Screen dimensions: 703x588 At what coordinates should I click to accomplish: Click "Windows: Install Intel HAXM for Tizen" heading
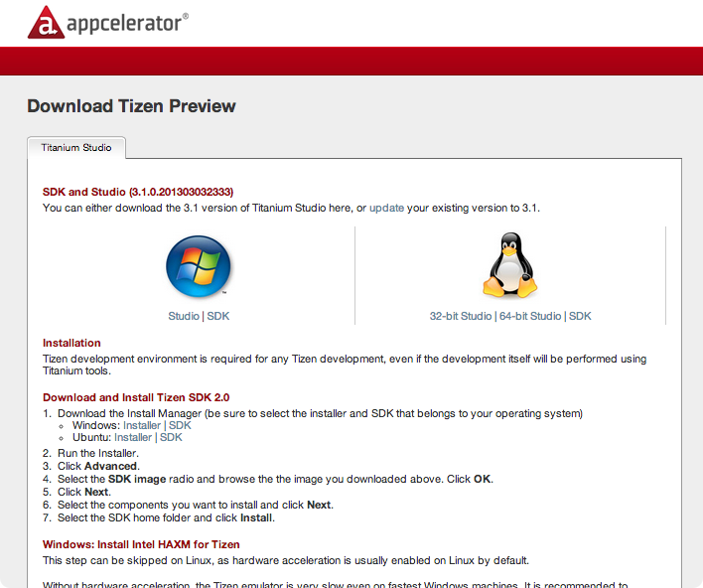[x=141, y=544]
